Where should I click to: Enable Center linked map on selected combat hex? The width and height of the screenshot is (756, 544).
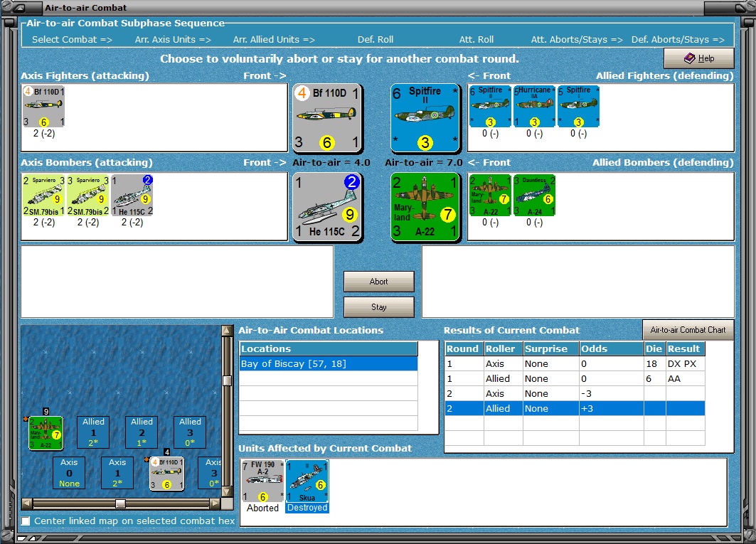pyautogui.click(x=26, y=521)
